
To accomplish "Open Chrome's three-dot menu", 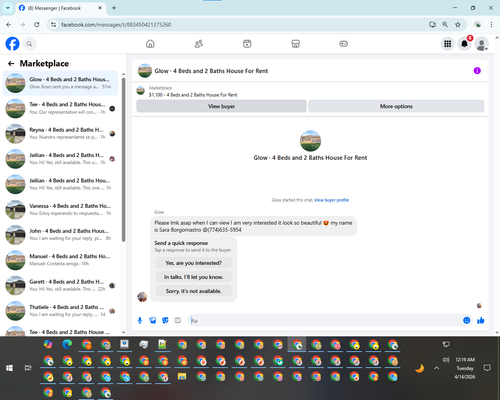I will pos(491,24).
